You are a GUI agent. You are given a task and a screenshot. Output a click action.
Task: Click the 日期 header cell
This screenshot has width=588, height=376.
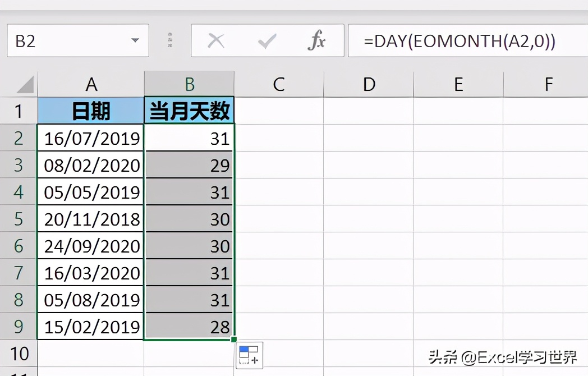pos(91,111)
